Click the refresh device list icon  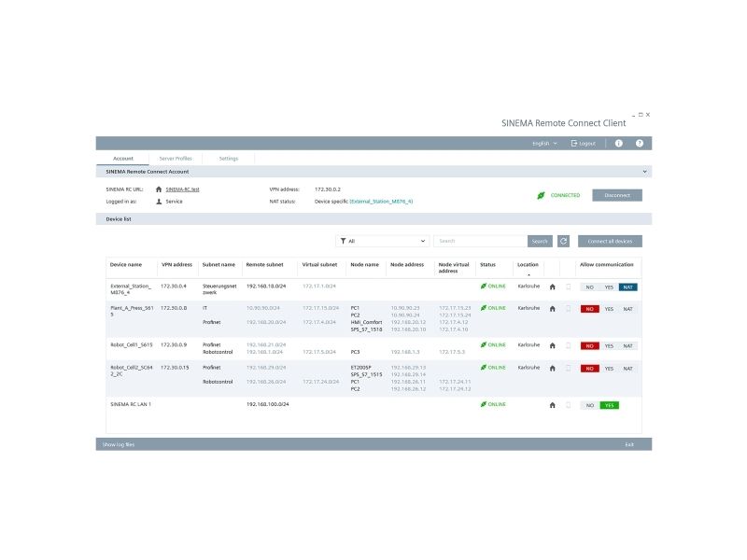(x=563, y=241)
